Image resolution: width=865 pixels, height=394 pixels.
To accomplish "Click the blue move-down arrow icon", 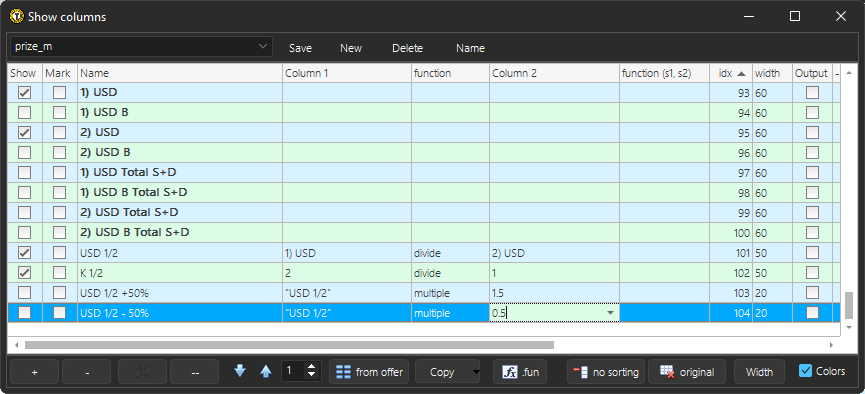I will click(239, 371).
